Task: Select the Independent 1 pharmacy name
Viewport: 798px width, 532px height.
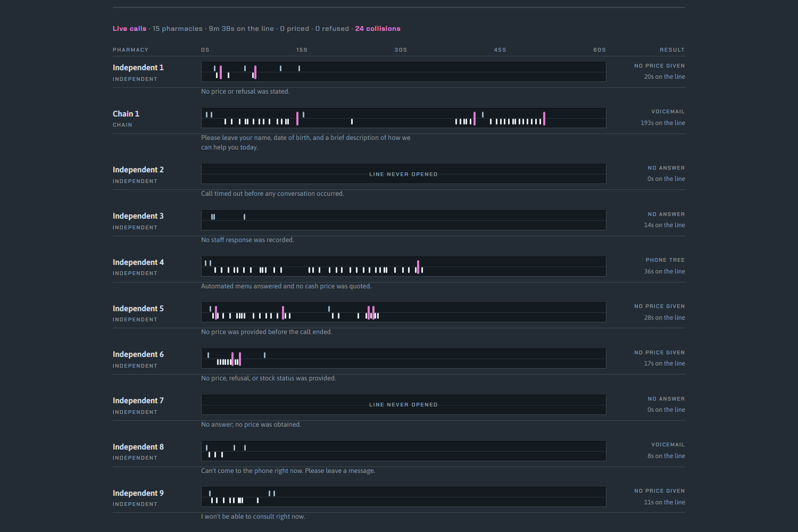Action: (138, 68)
